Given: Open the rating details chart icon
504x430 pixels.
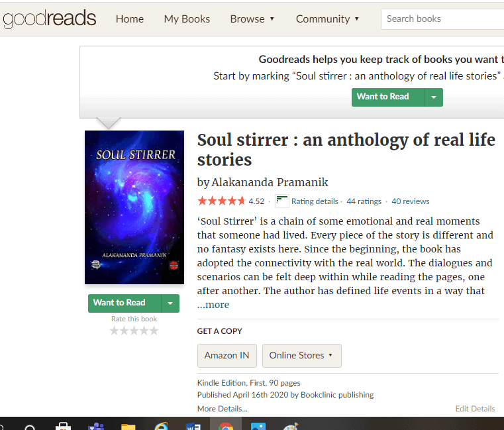Looking at the screenshot, I should pos(282,201).
